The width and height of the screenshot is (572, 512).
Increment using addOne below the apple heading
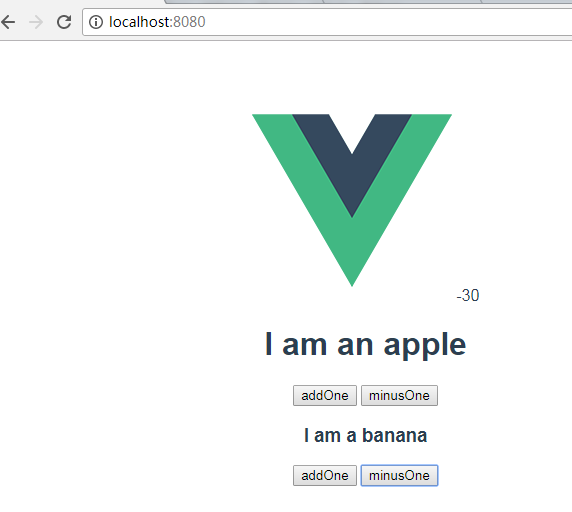(325, 395)
